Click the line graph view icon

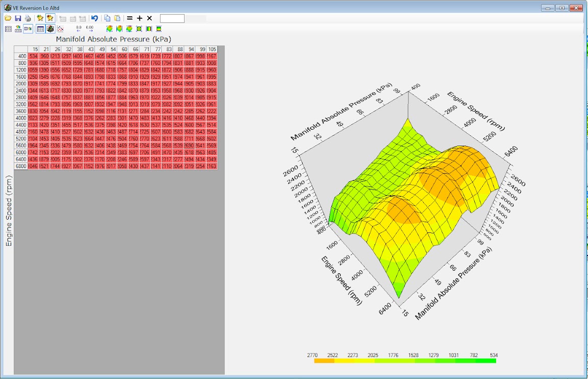tap(60, 29)
